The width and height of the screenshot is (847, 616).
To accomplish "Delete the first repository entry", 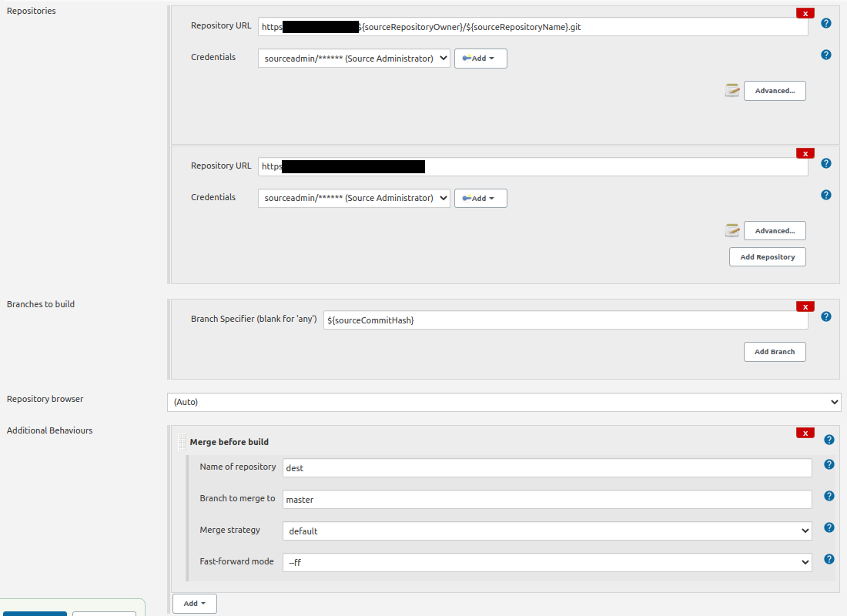I will (805, 14).
